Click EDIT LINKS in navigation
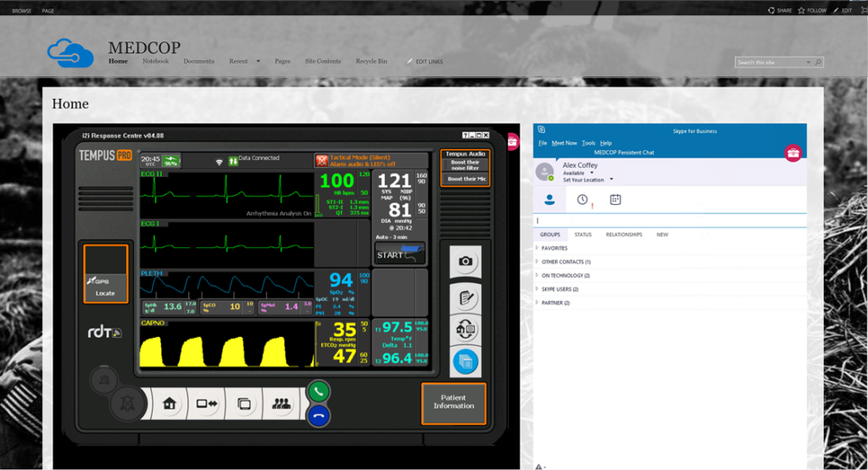 tap(425, 61)
